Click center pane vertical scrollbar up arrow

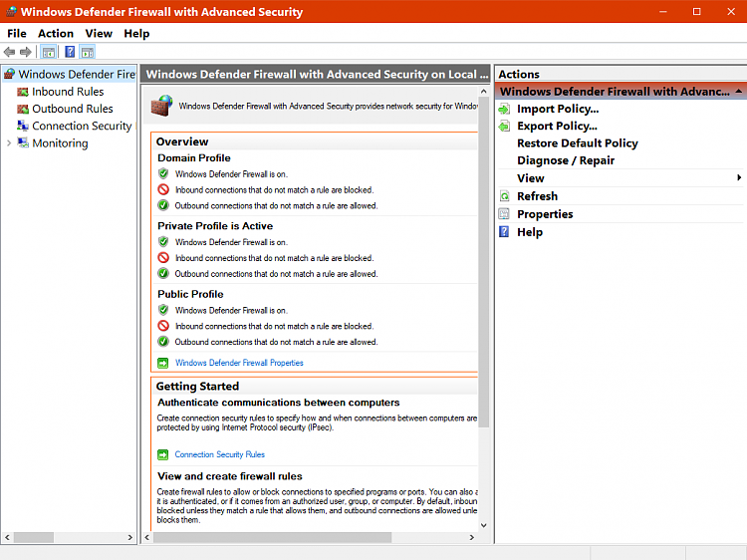pyautogui.click(x=483, y=91)
